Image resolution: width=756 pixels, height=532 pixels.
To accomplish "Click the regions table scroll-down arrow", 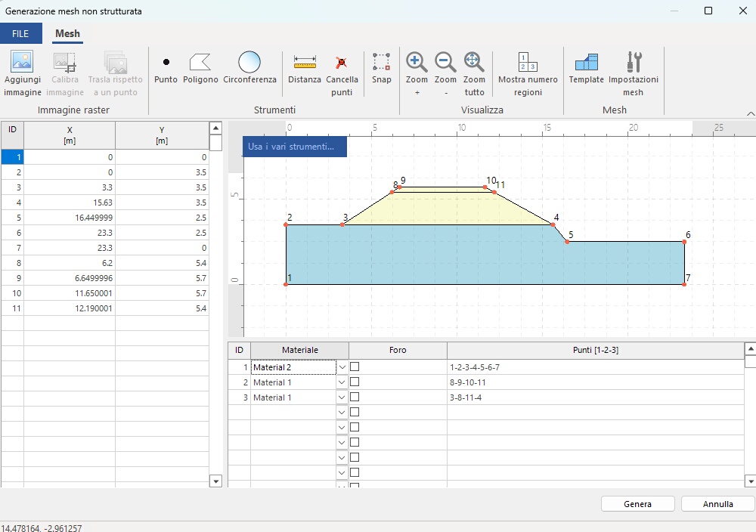I will coord(750,481).
